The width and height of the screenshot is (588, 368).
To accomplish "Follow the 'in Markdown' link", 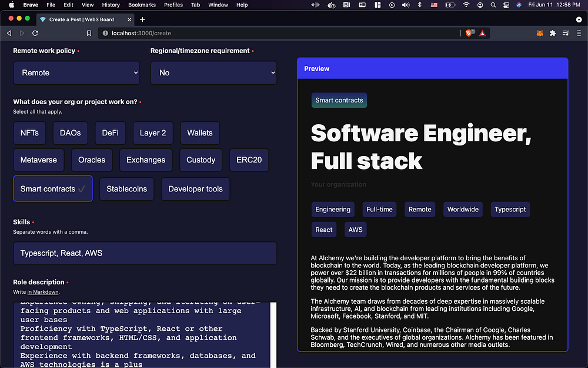I will (43, 292).
